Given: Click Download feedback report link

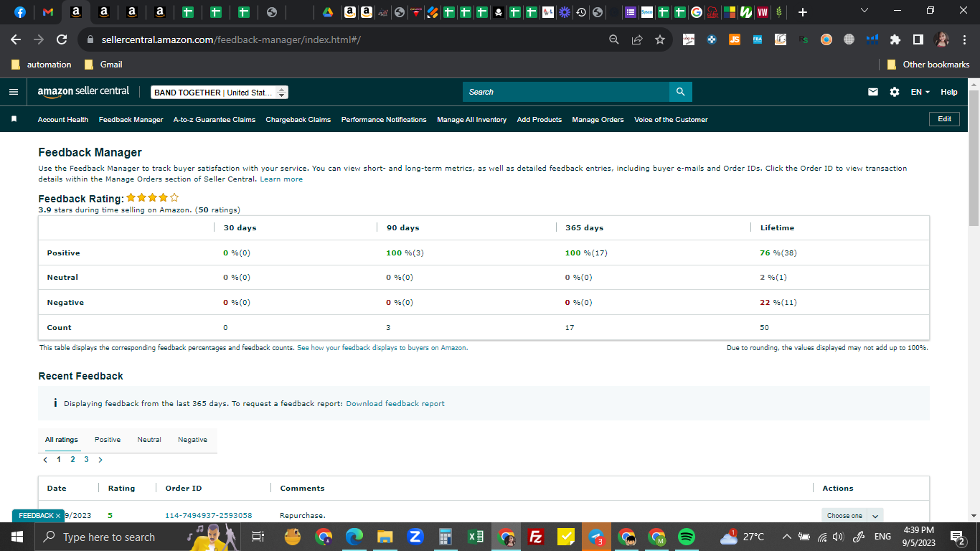Looking at the screenshot, I should (x=395, y=404).
